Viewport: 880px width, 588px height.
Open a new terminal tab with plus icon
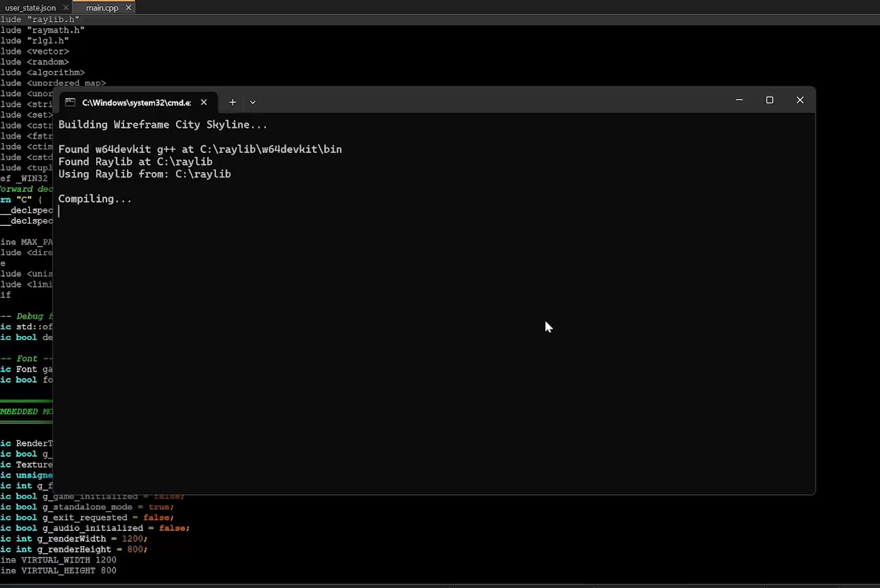pyautogui.click(x=233, y=102)
